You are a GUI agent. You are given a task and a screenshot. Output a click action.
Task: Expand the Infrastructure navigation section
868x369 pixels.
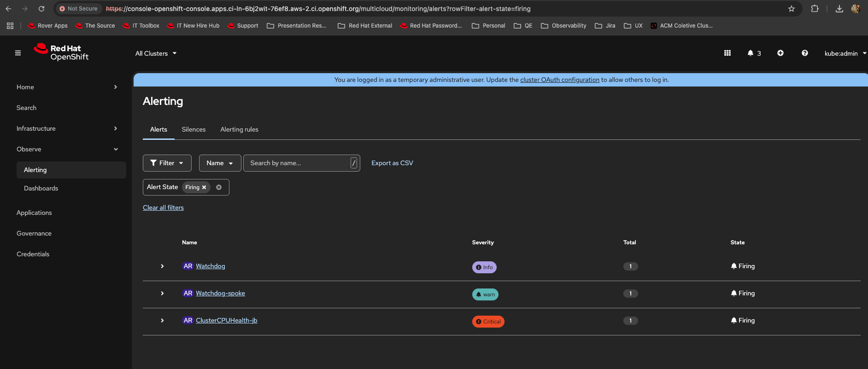(x=67, y=128)
